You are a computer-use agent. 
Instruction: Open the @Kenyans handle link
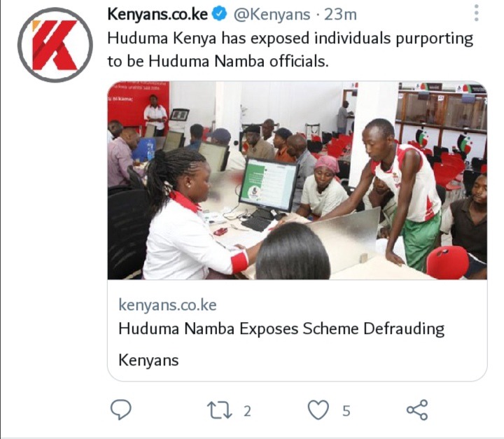point(272,15)
